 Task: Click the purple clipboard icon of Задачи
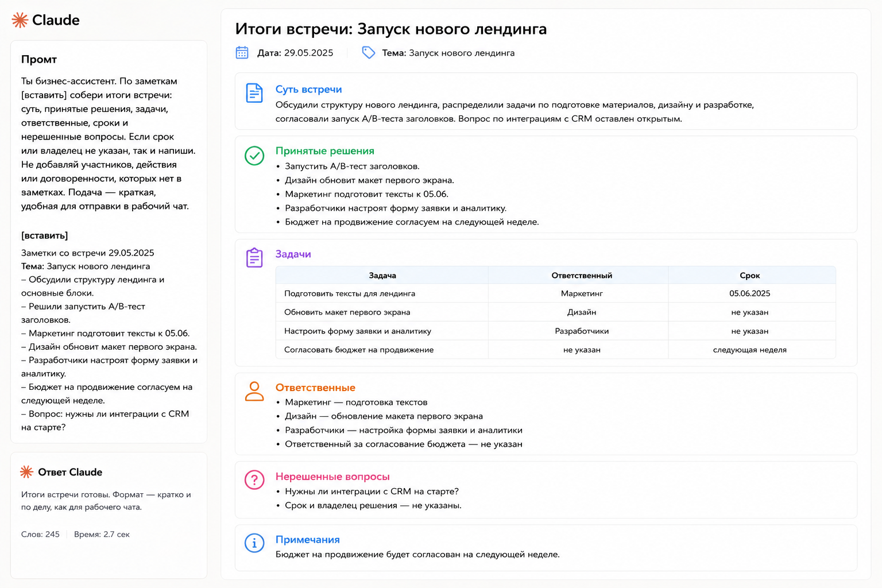(254, 258)
